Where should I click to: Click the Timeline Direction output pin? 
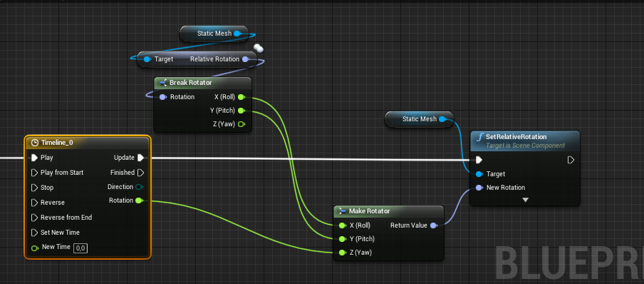click(x=139, y=187)
